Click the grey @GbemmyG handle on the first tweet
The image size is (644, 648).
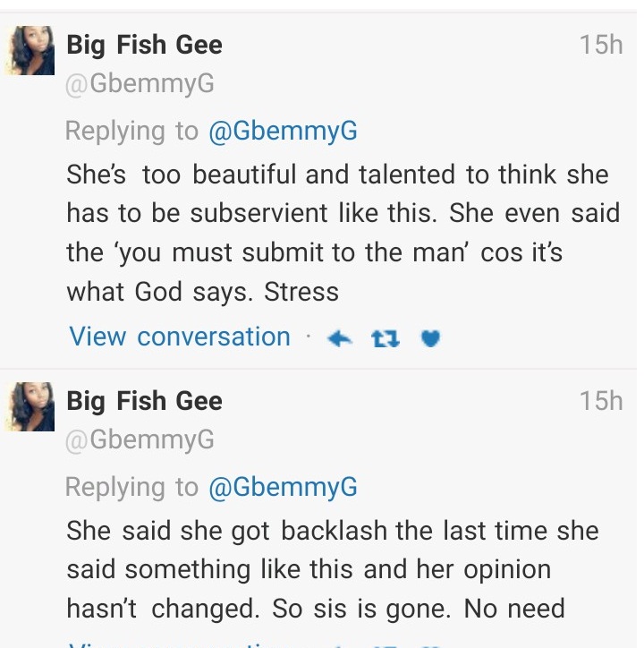point(140,85)
